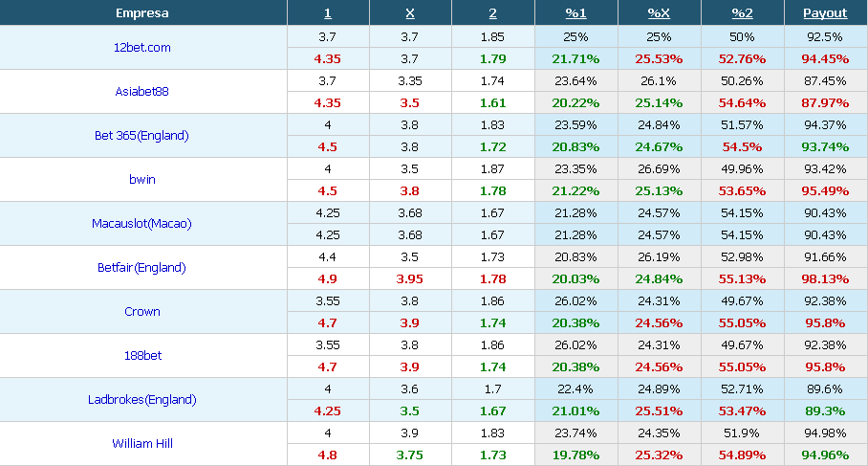Select Asiabet88 opening payout 87.45%
The width and height of the screenshot is (868, 466).
tap(825, 81)
